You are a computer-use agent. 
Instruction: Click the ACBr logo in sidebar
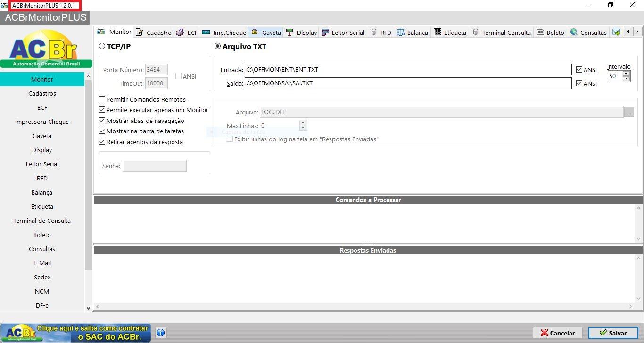point(46,49)
